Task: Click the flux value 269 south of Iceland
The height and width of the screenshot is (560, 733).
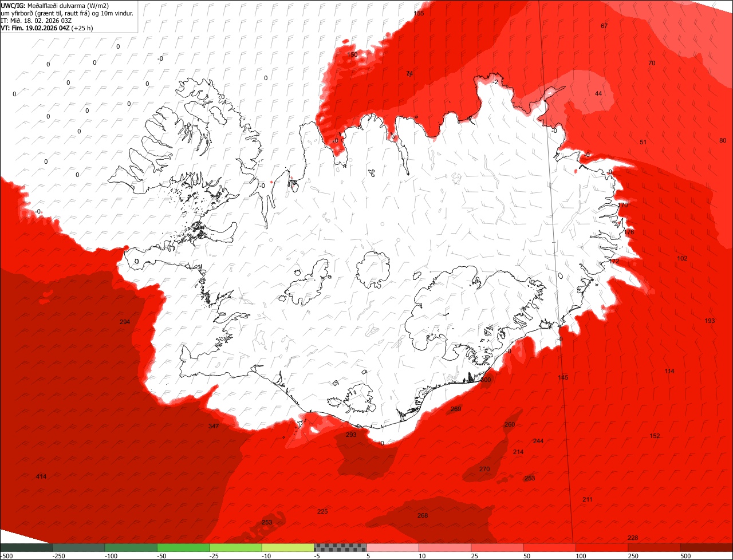Action: tap(456, 409)
